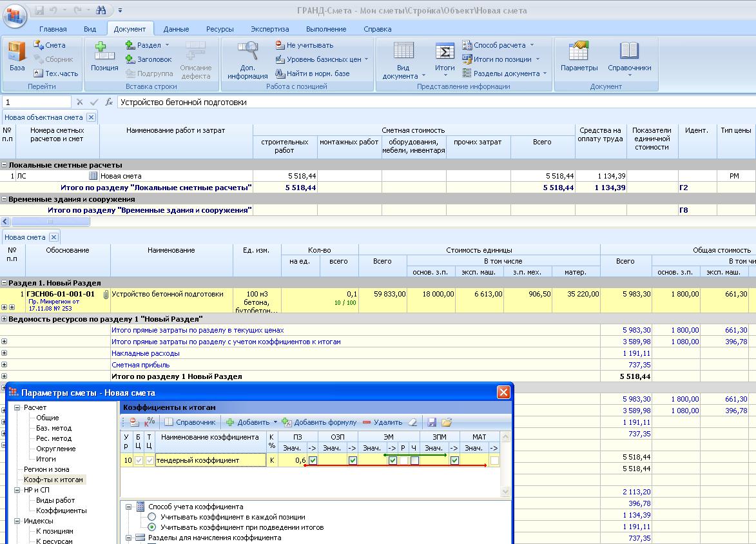The height and width of the screenshot is (544, 756).
Task: Click the save icon in coefficients toolbar
Action: (432, 422)
